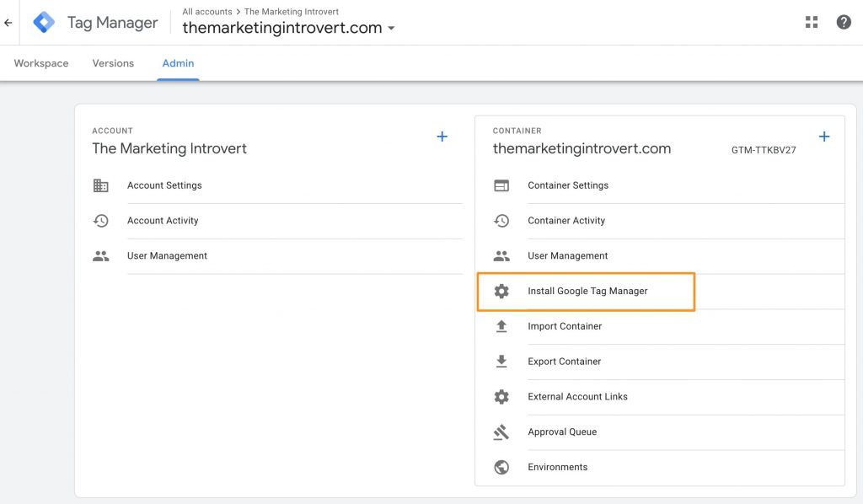Switch to the Versions tab
This screenshot has height=504, width=863.
tap(112, 62)
